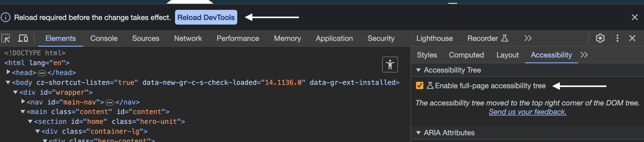Show more sidebar pane tabs
Image resolution: width=644 pixels, height=142 pixels.
584,55
